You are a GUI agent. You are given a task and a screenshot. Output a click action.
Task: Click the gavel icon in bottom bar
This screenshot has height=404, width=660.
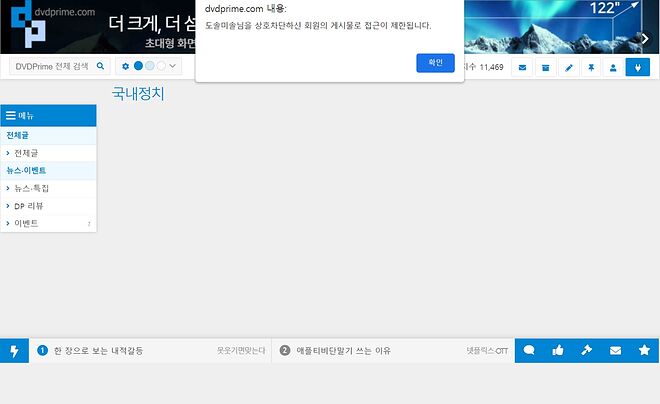click(x=586, y=350)
